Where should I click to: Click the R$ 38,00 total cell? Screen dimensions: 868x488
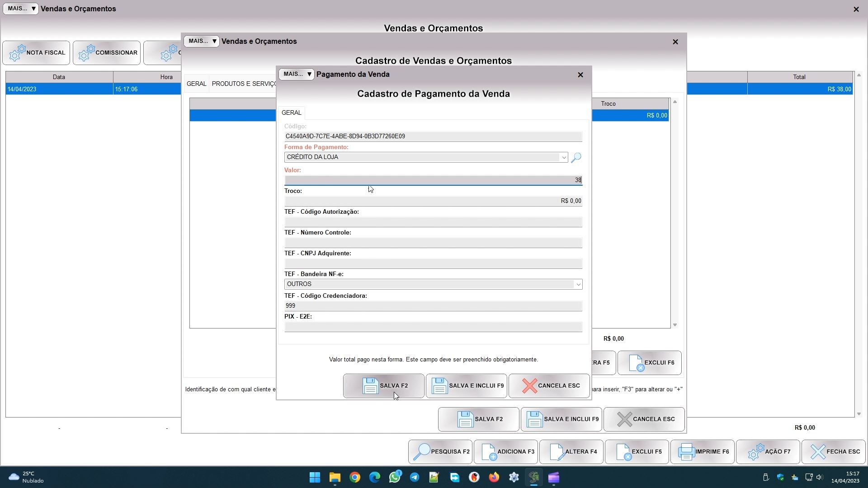(x=800, y=89)
